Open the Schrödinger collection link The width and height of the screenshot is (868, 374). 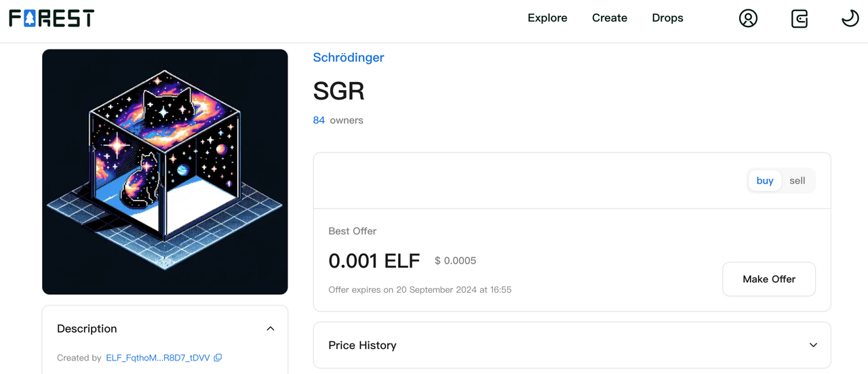coord(349,58)
